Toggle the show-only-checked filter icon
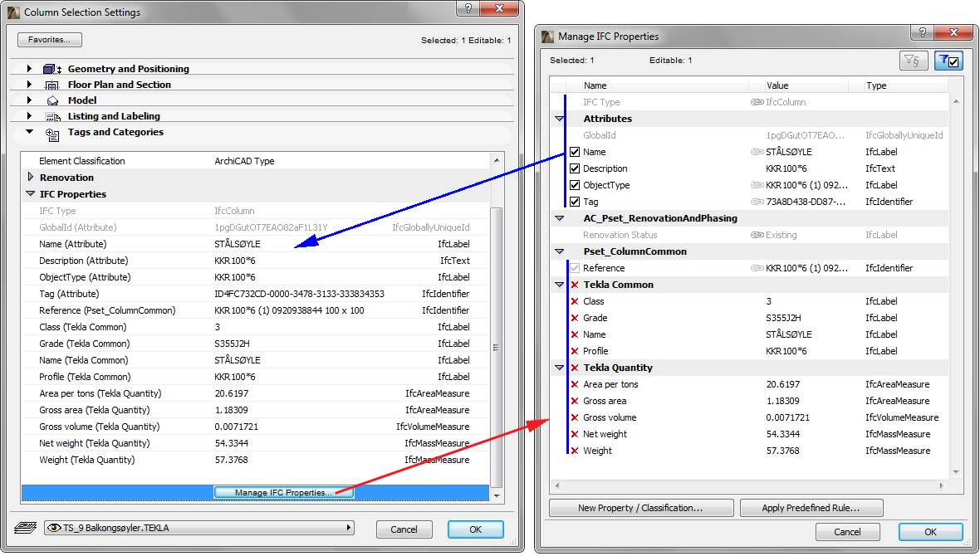The image size is (980, 556). pyautogui.click(x=948, y=61)
